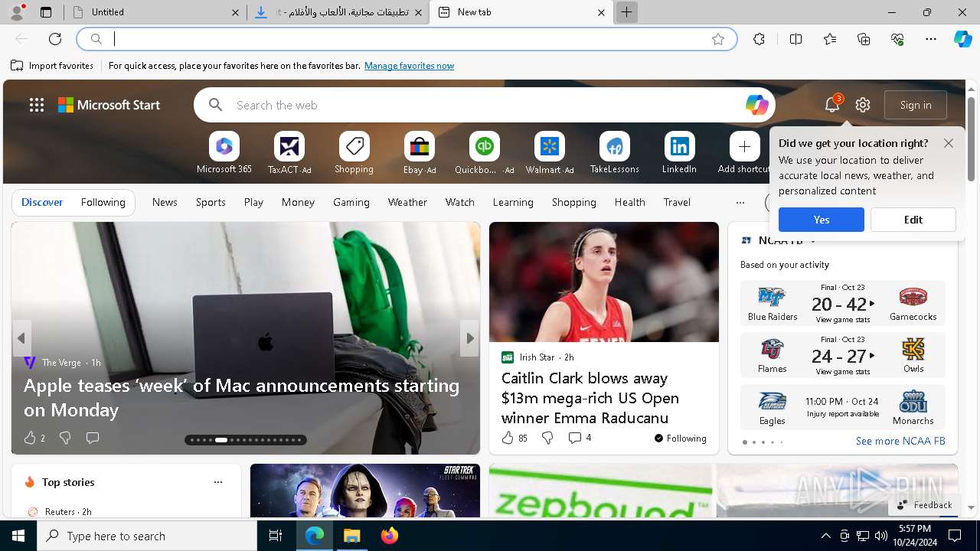The image size is (980, 551).
Task: Dislike the Caitlin Clark story
Action: pyautogui.click(x=547, y=438)
